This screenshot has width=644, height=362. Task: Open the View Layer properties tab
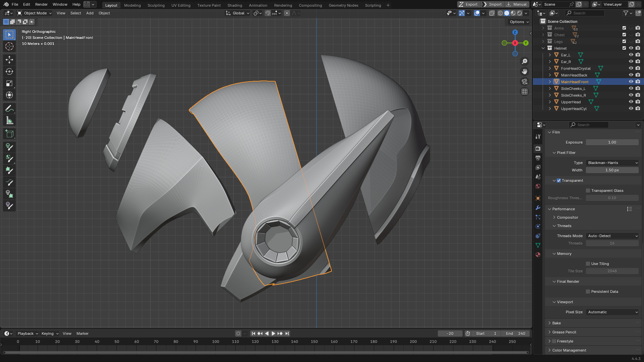(x=538, y=167)
